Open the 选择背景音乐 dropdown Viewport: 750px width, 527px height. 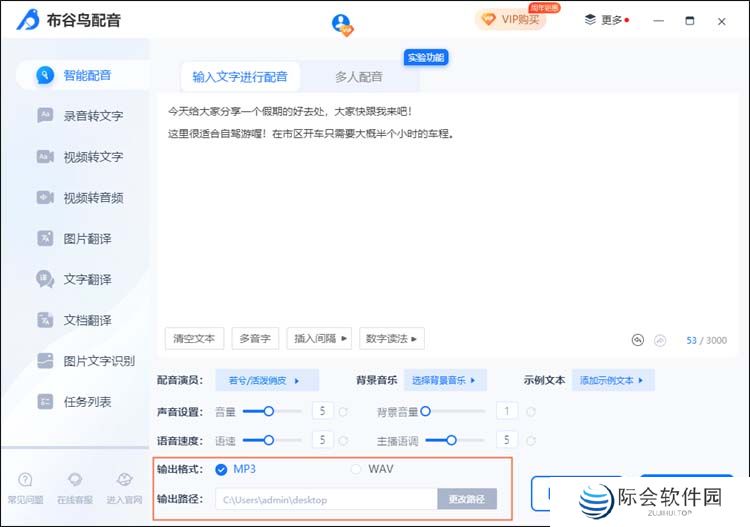click(x=448, y=380)
